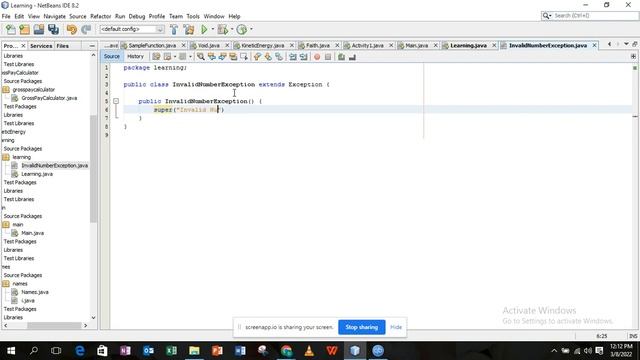This screenshot has width=640, height=360.
Task: Open Windows Start menu
Action: (x=11, y=351)
